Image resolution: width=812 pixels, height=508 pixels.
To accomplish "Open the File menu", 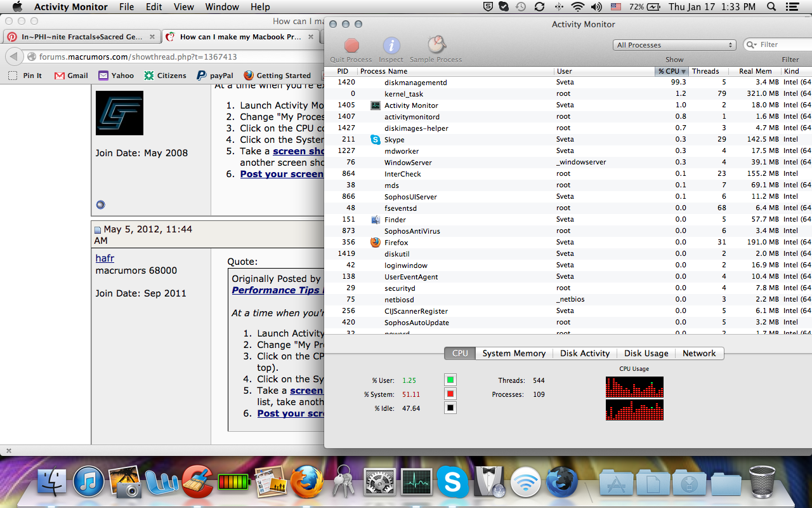I will tap(126, 7).
